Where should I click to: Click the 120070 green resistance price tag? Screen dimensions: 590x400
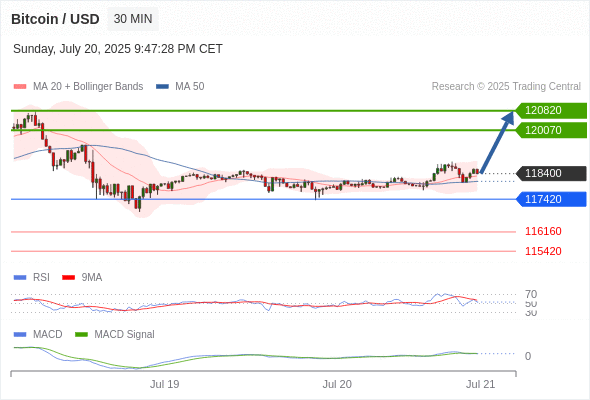point(551,130)
